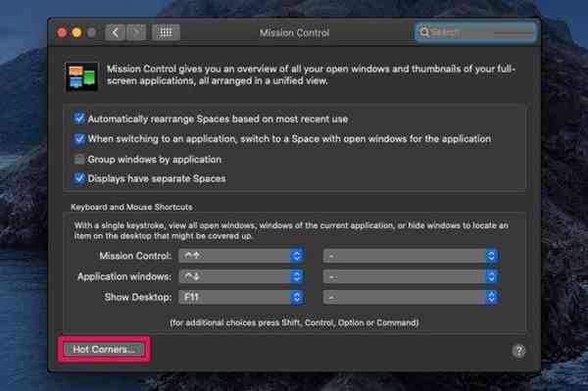The height and width of the screenshot is (391, 588).
Task: Toggle switch to Space with open windows checkbox
Action: (x=79, y=139)
